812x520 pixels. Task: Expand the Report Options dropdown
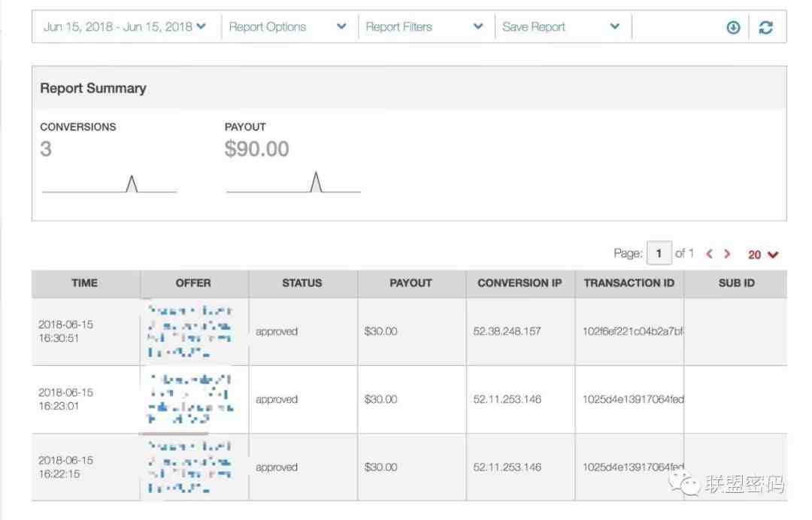[x=288, y=27]
